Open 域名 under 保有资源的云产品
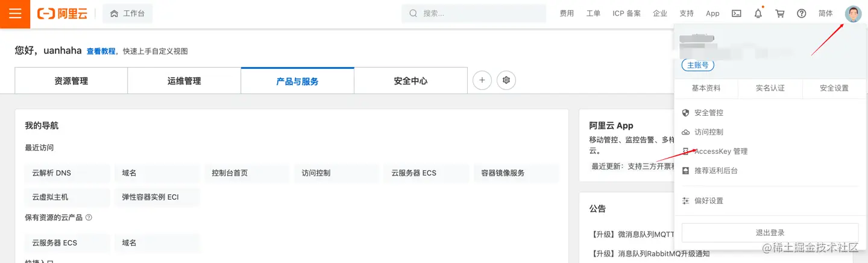 (157, 243)
